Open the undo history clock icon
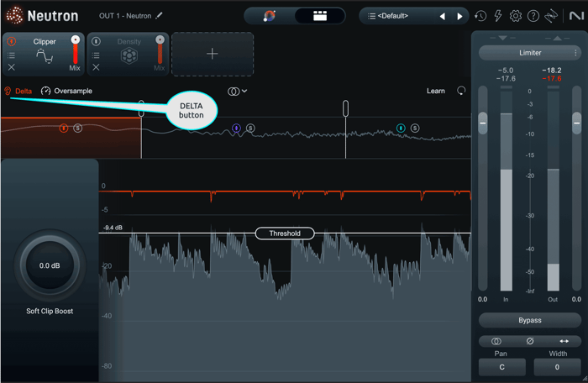Image resolution: width=588 pixels, height=383 pixels. 480,16
